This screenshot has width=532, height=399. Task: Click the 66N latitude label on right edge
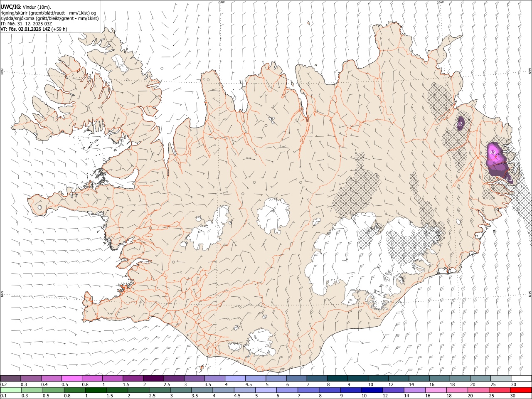pos(530,71)
